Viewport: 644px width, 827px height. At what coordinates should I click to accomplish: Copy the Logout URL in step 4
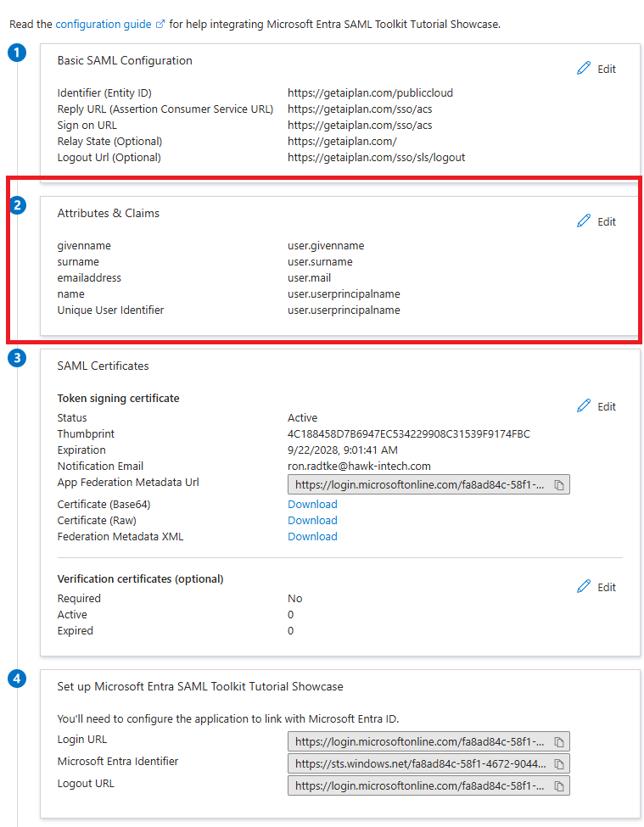[x=559, y=786]
